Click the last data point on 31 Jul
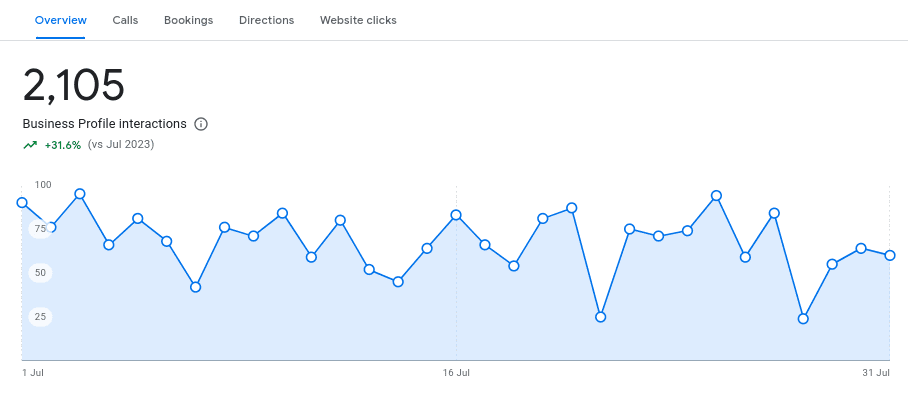The width and height of the screenshot is (908, 400). [890, 255]
